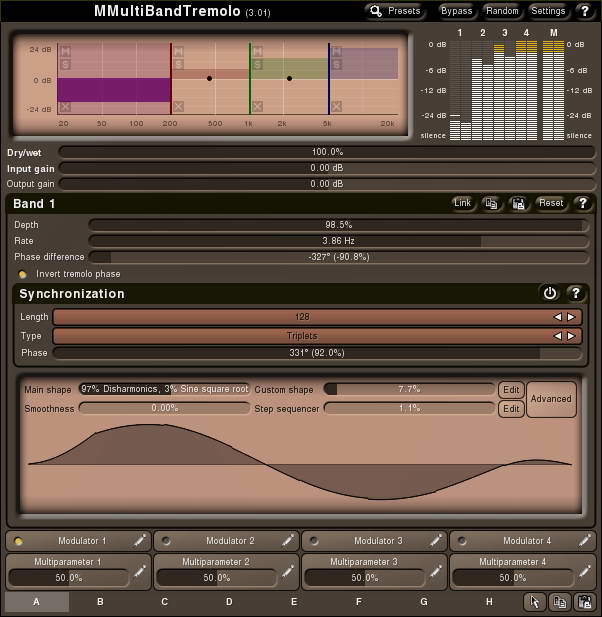
Task: Copy Band 1 settings with copy icon
Action: (x=491, y=203)
